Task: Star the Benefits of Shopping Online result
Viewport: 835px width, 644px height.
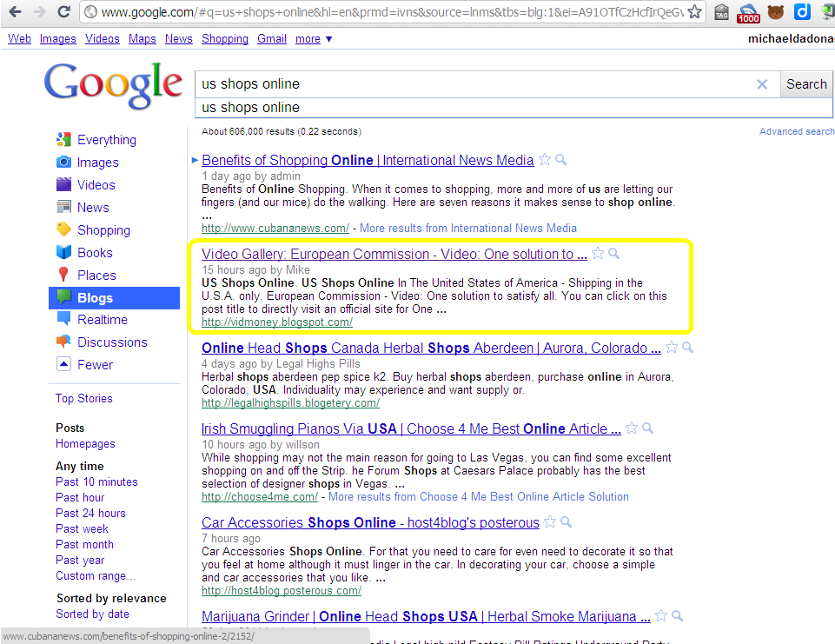Action: point(544,159)
